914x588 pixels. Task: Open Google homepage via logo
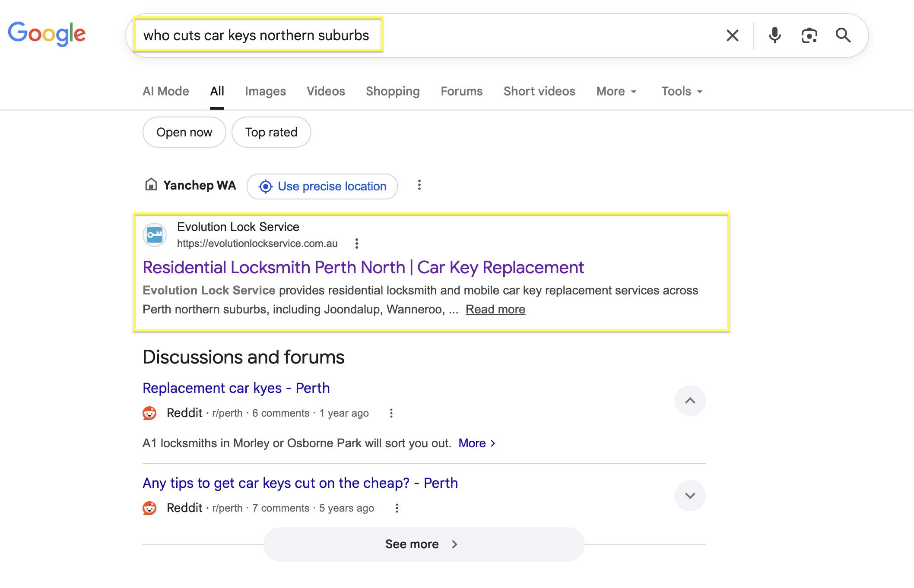coord(47,34)
